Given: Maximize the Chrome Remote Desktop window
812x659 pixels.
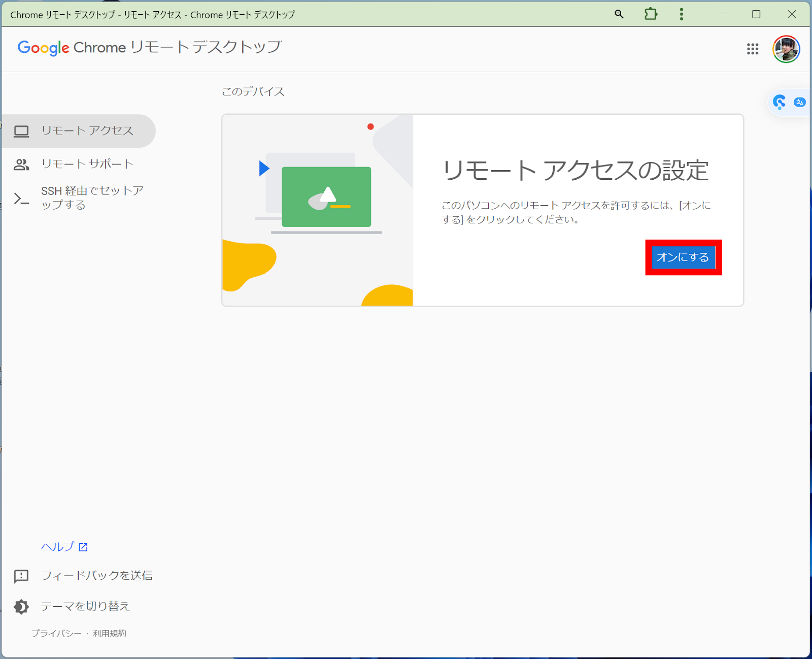Looking at the screenshot, I should click(x=756, y=14).
